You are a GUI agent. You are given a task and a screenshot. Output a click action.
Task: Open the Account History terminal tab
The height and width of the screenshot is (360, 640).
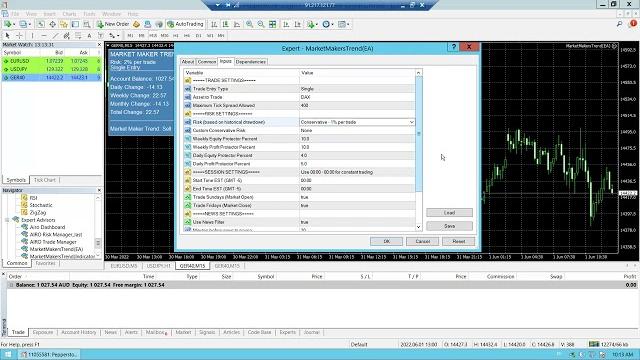(78, 332)
